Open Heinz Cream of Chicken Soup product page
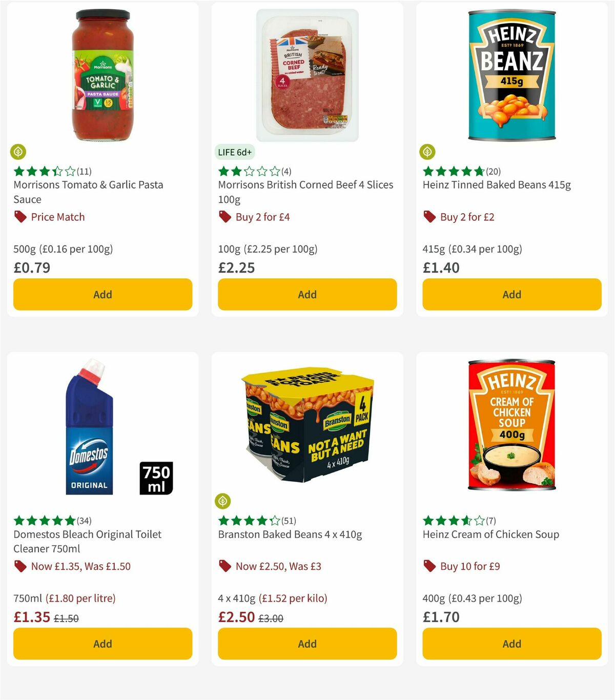Image resolution: width=615 pixels, height=700 pixels. click(x=490, y=534)
